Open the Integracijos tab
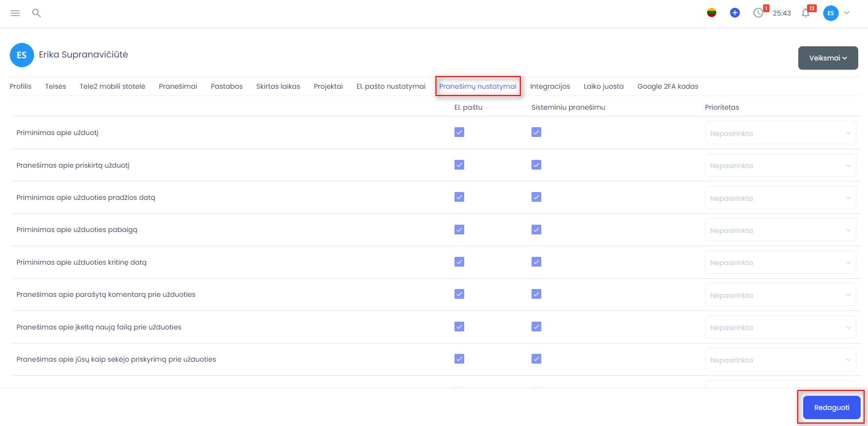Viewport: 868px width, 426px height. pos(550,86)
